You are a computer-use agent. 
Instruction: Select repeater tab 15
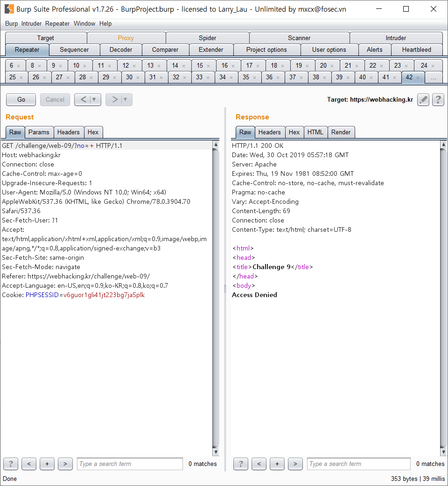(203, 66)
